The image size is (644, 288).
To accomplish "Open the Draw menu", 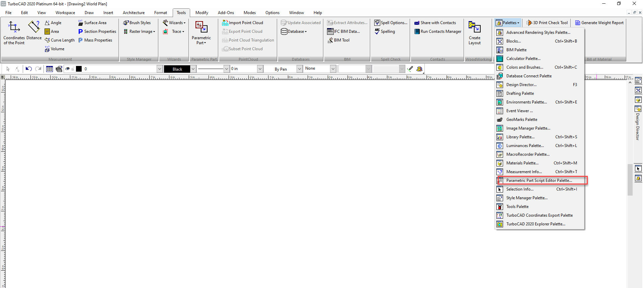I will pos(89,13).
